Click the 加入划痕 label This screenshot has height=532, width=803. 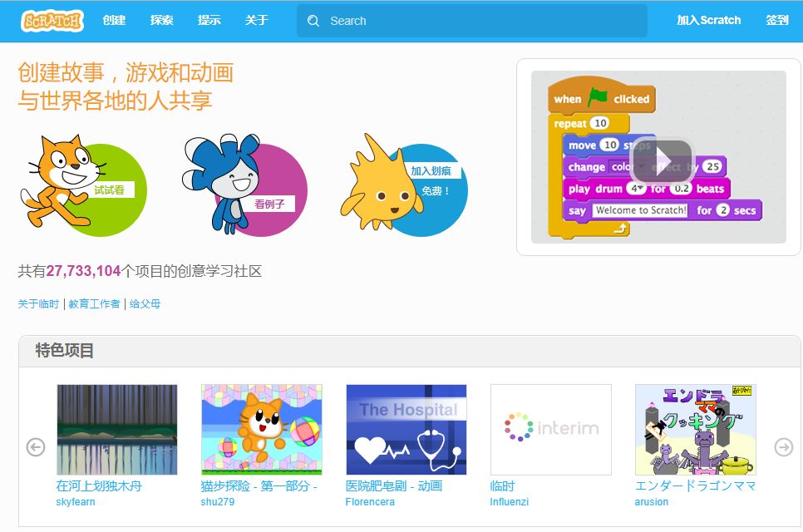[x=431, y=171]
